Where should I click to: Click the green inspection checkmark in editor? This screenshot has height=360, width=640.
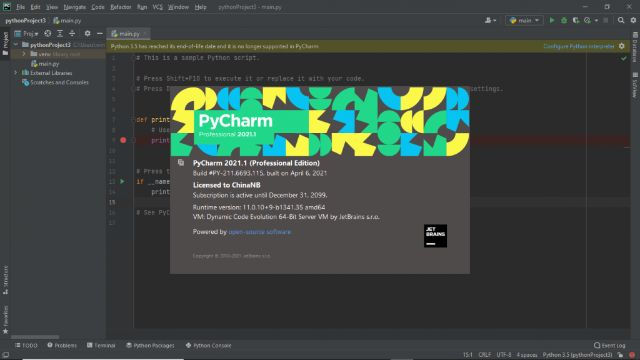click(624, 58)
